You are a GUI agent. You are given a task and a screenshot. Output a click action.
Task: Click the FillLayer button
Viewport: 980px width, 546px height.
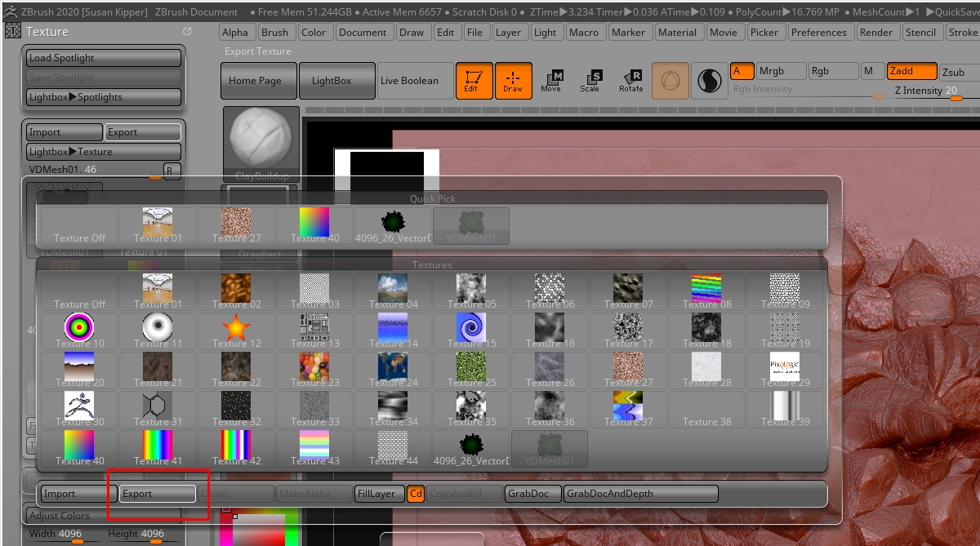(379, 494)
